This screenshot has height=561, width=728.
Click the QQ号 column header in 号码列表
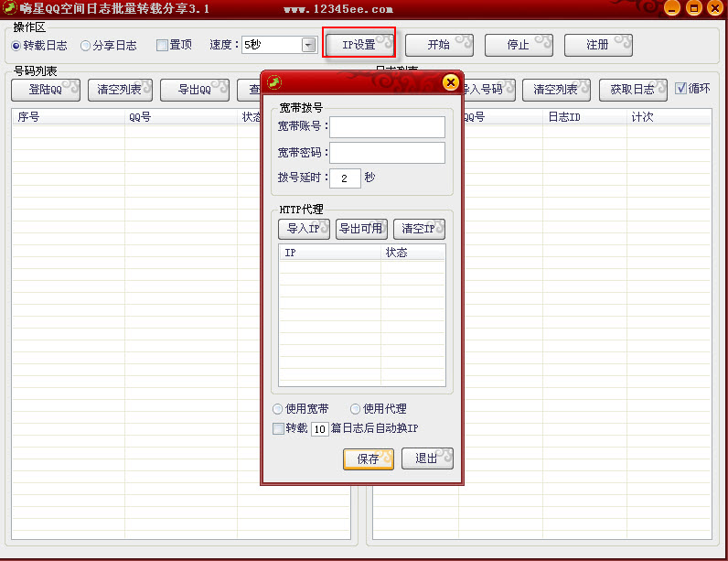[x=181, y=117]
